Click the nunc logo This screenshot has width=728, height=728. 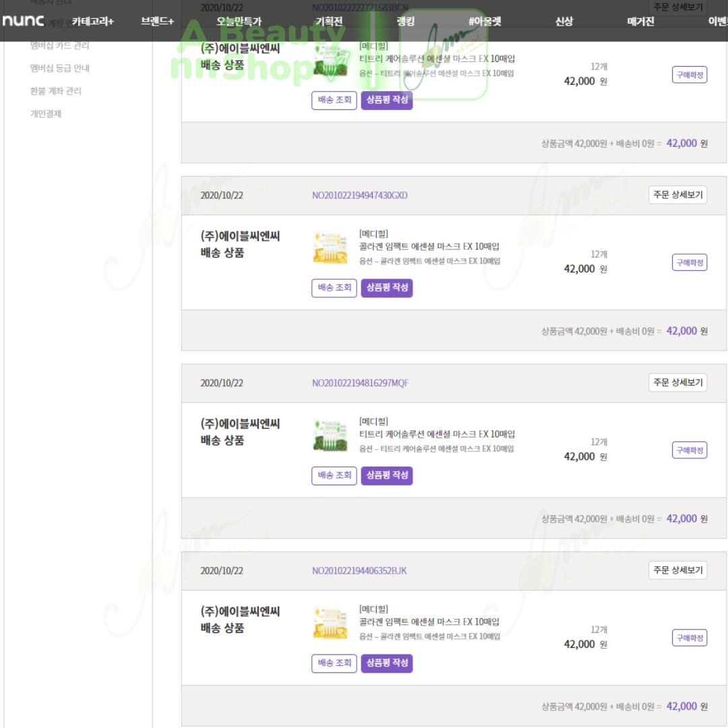point(23,21)
